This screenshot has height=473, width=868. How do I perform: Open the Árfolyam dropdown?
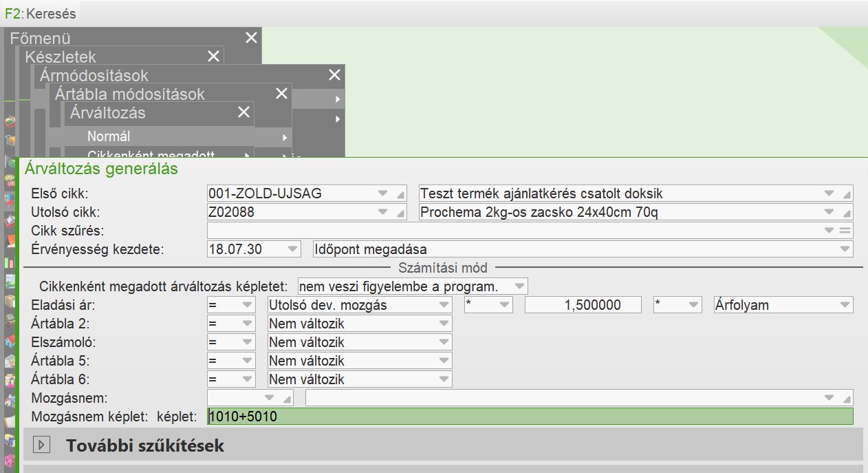(845, 305)
